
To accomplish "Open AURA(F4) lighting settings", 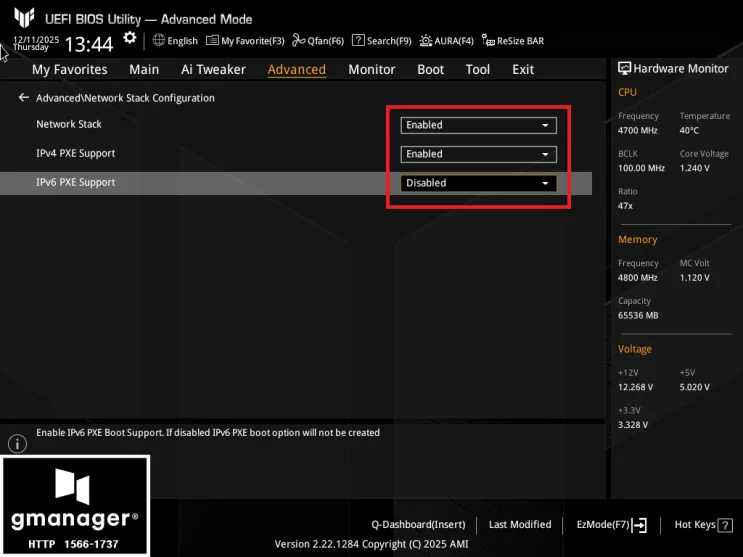I will pos(446,41).
